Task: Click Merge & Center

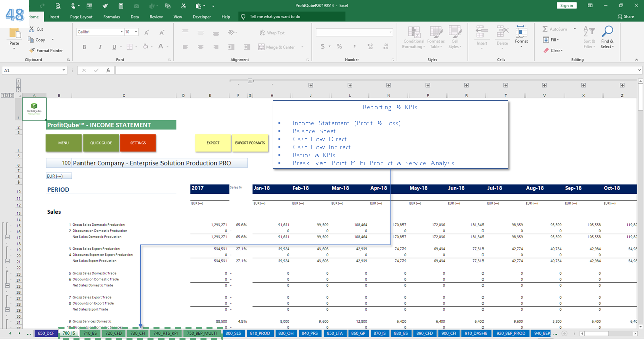Action: 277,47
